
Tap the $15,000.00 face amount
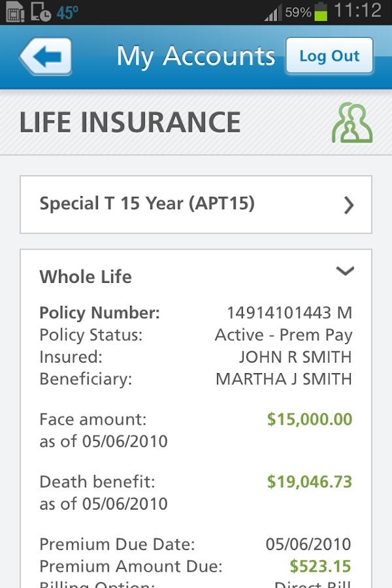click(x=310, y=419)
